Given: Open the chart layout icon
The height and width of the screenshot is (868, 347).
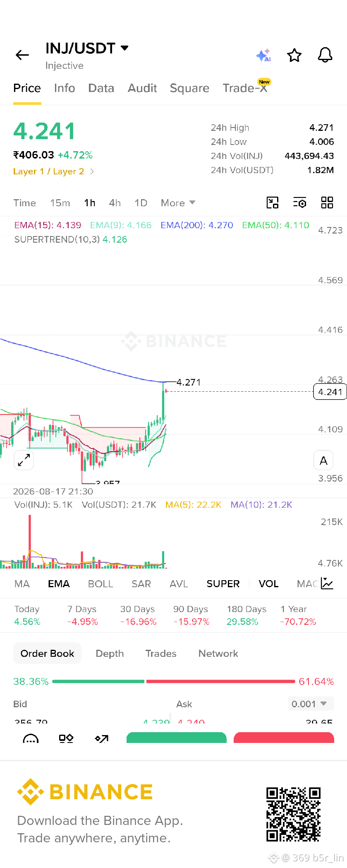Looking at the screenshot, I should point(273,203).
